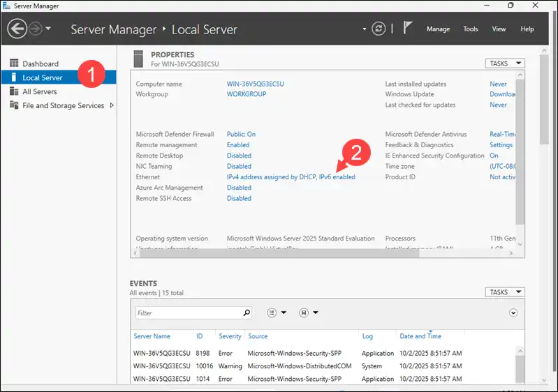The height and width of the screenshot is (392, 558).
Task: Click the Remote Desktop Disabled link
Action: [239, 156]
